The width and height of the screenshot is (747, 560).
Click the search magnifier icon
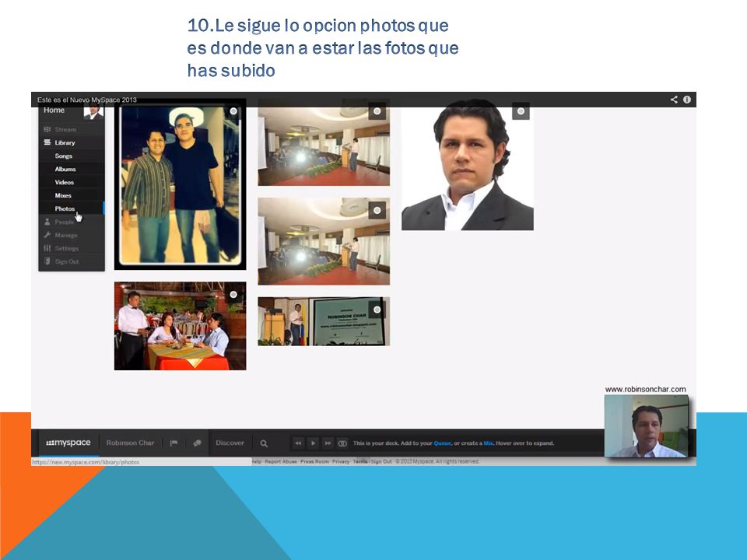[264, 444]
